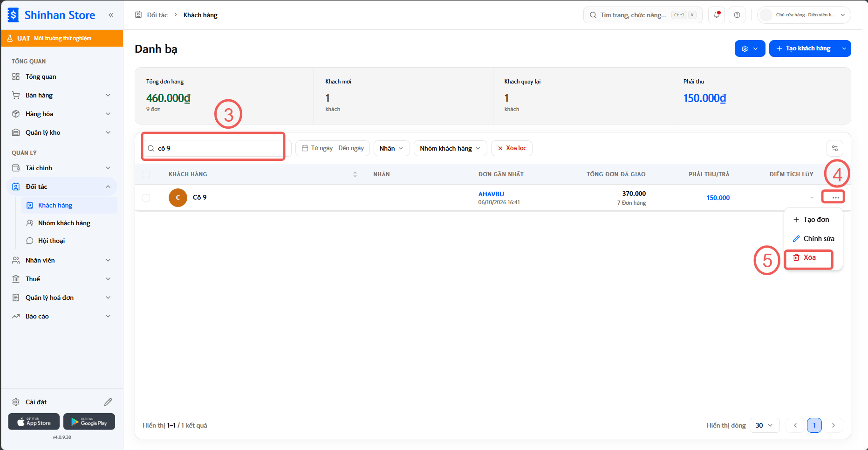Open the Nhóm khách hàng filter dropdown
The image size is (868, 450).
click(450, 148)
